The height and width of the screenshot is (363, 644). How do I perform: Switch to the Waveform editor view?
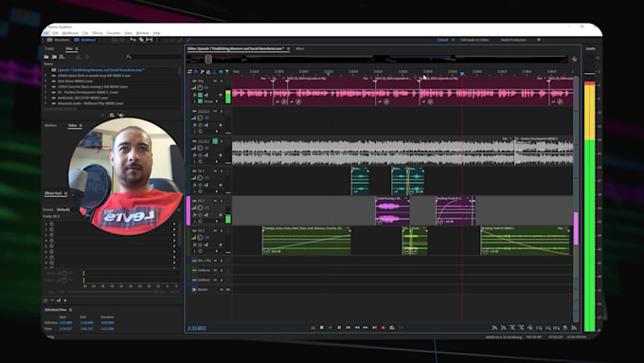point(59,40)
